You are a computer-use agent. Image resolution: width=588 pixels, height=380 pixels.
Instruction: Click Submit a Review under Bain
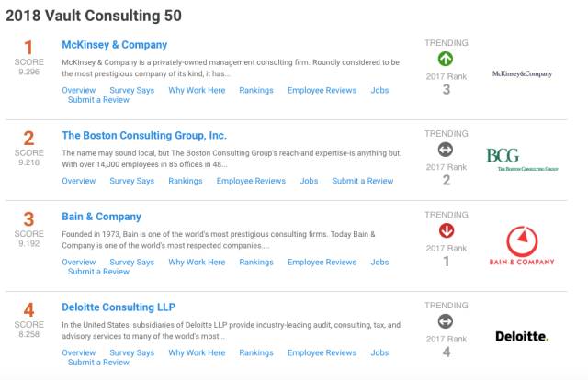pyautogui.click(x=98, y=272)
